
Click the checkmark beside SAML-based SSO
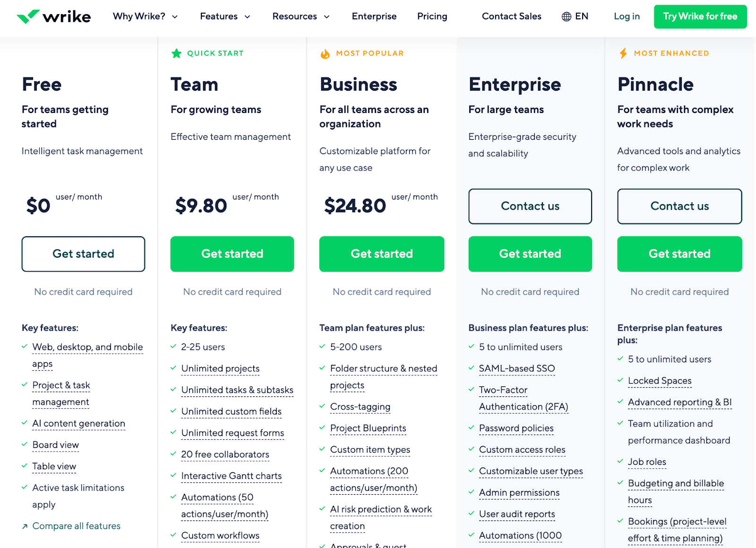(x=471, y=368)
